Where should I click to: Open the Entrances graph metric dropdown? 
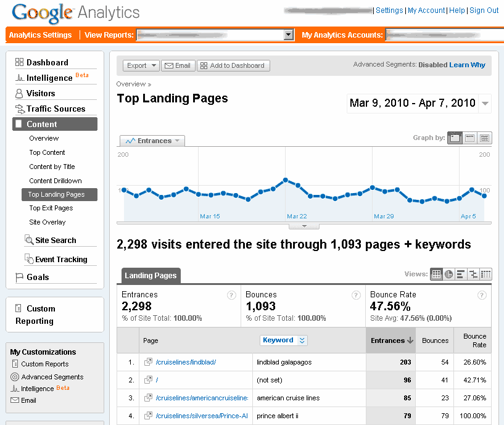[x=152, y=141]
